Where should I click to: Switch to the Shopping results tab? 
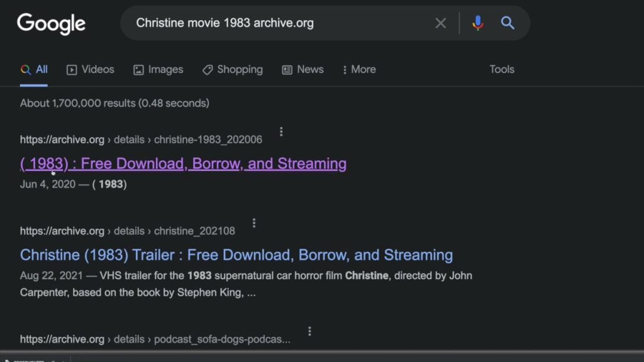pyautogui.click(x=232, y=69)
